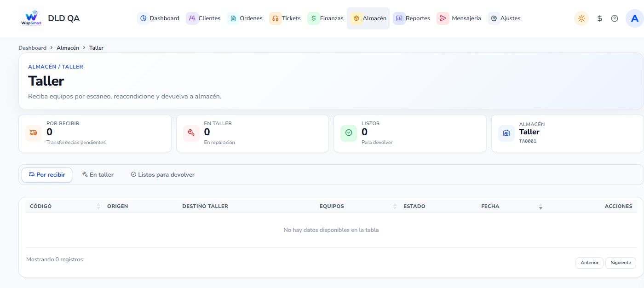Open the Ajustes settings menu
Screen dimensions: 644x288
pos(505,18)
